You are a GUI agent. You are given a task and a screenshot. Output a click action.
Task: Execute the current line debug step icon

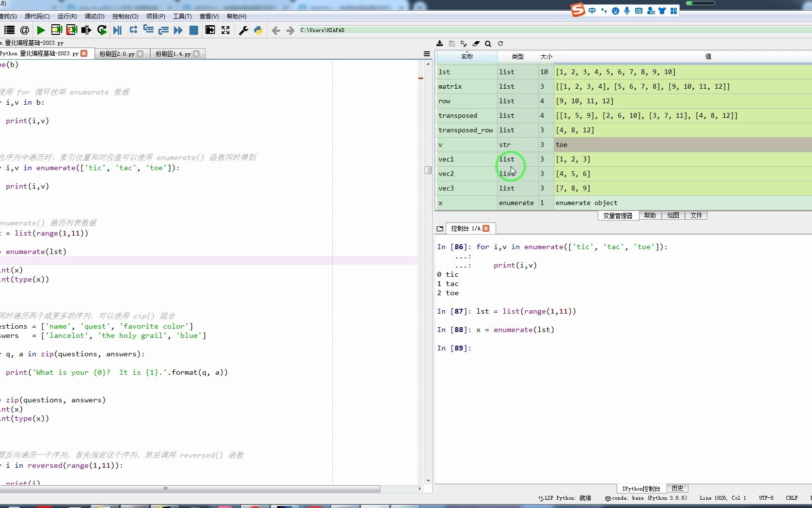tap(133, 30)
